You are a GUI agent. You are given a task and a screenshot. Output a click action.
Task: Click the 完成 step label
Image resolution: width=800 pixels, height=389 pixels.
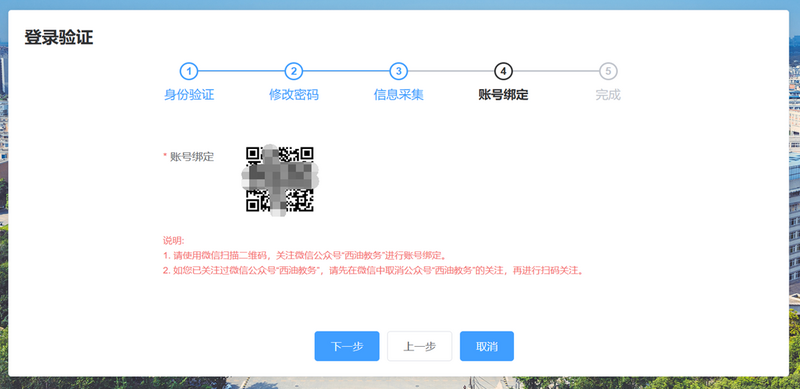click(x=608, y=95)
